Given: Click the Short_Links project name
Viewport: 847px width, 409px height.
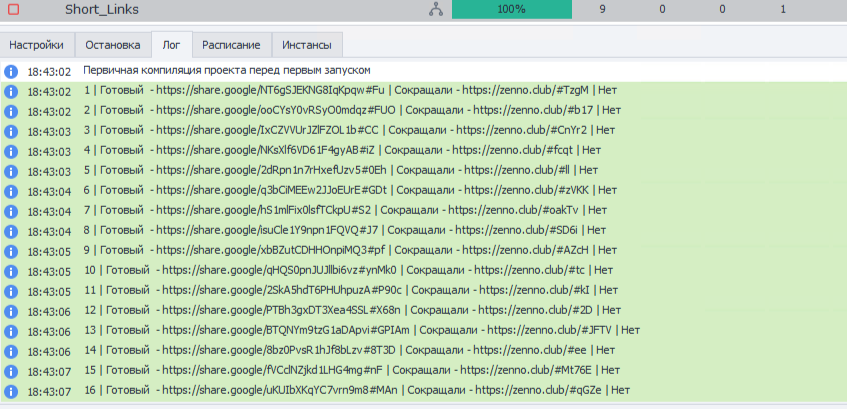Looking at the screenshot, I should click(102, 9).
